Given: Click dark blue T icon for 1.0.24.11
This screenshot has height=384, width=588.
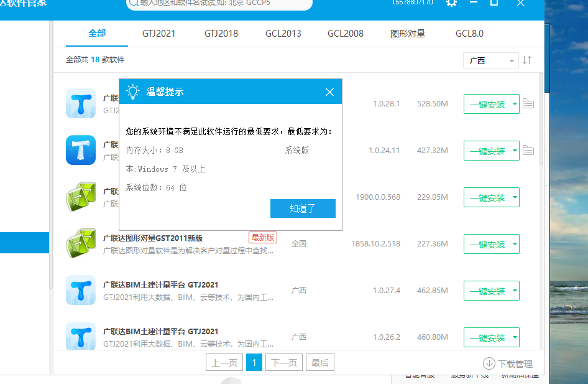Looking at the screenshot, I should [x=81, y=150].
